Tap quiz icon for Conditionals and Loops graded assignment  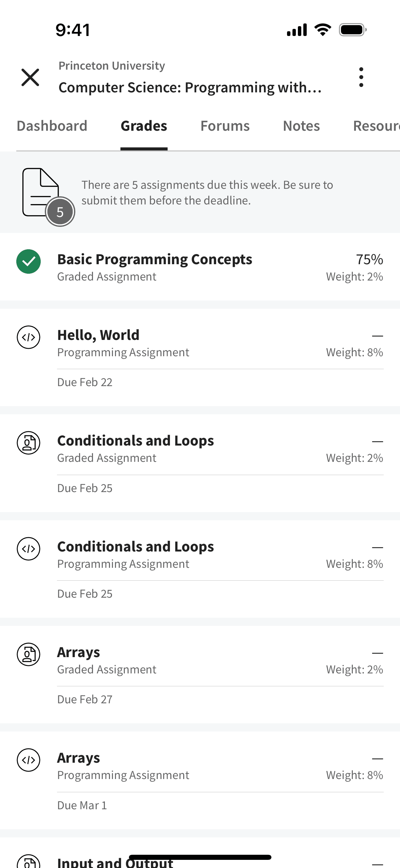tap(28, 443)
